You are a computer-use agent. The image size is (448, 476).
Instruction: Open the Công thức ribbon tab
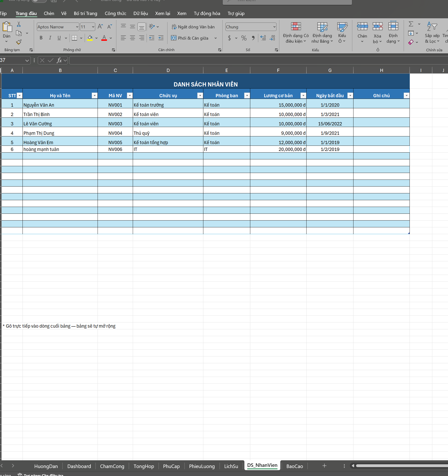click(x=115, y=13)
